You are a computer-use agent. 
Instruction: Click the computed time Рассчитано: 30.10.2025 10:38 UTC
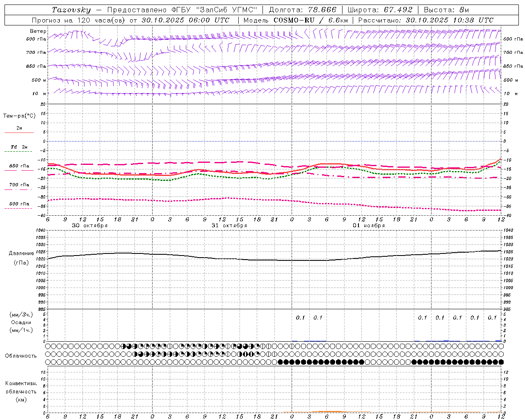(426, 20)
